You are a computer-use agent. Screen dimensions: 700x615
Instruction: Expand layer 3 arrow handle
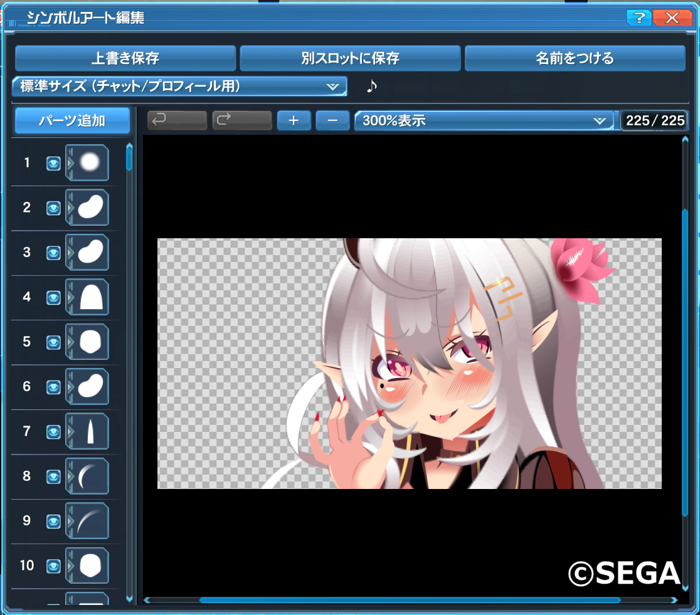point(70,253)
